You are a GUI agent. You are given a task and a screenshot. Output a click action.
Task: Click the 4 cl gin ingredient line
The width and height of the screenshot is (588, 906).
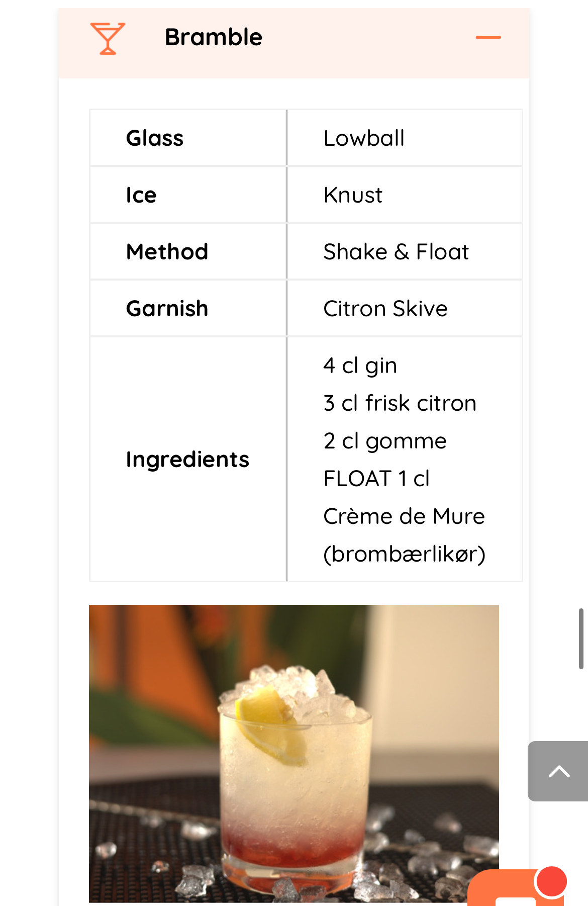360,366
